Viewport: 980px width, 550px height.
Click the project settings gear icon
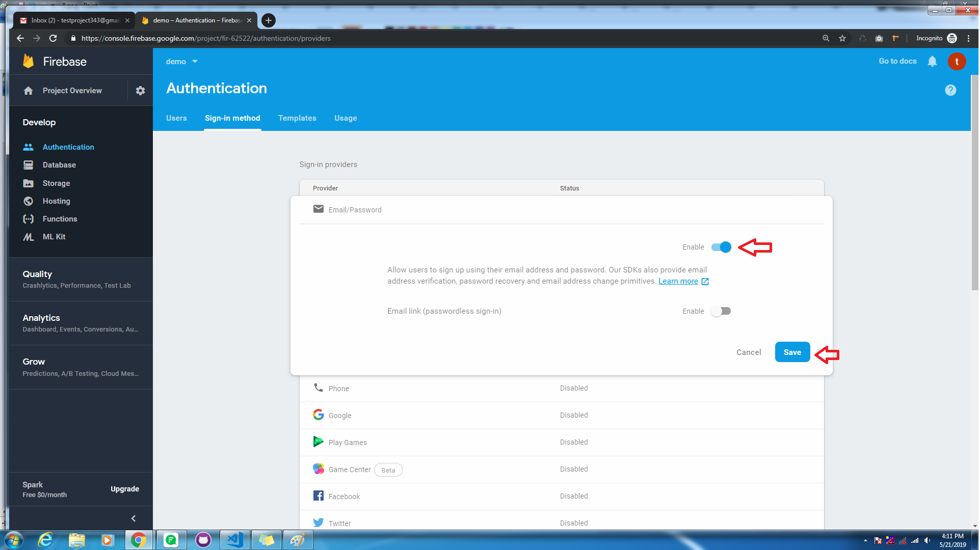[140, 91]
